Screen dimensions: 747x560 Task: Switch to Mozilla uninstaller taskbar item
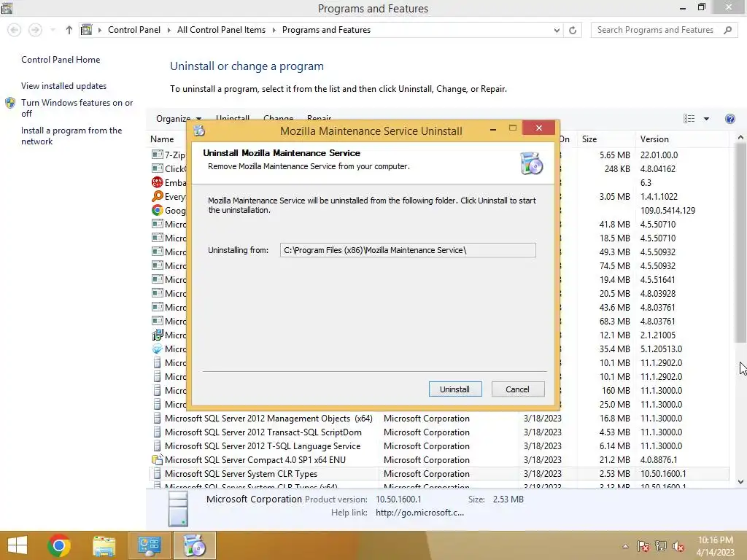(x=194, y=545)
